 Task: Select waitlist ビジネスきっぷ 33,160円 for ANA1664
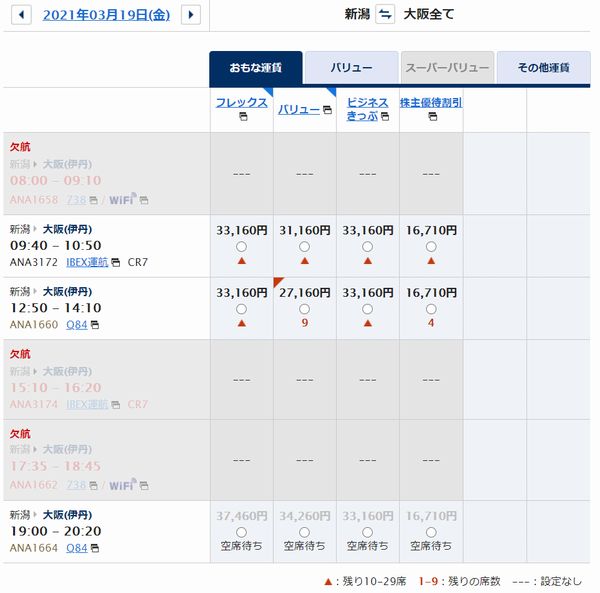pyautogui.click(x=368, y=532)
